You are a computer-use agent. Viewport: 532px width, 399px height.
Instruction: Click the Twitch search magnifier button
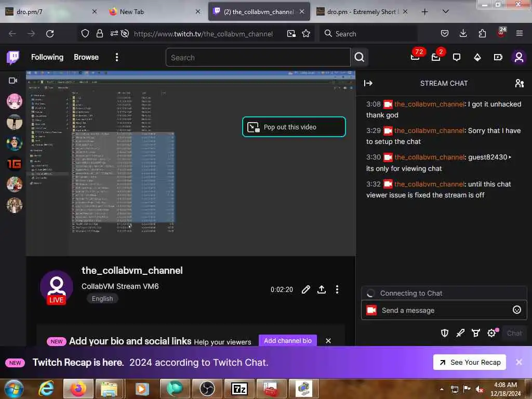coord(360,57)
